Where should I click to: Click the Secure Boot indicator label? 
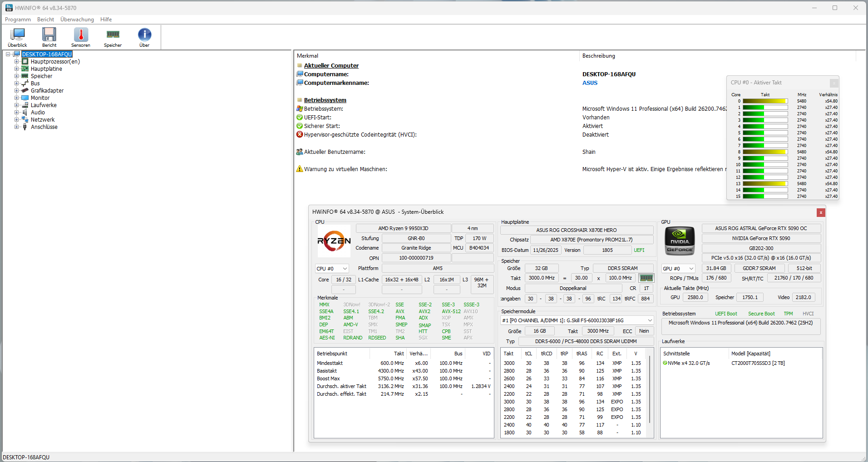[x=761, y=314]
